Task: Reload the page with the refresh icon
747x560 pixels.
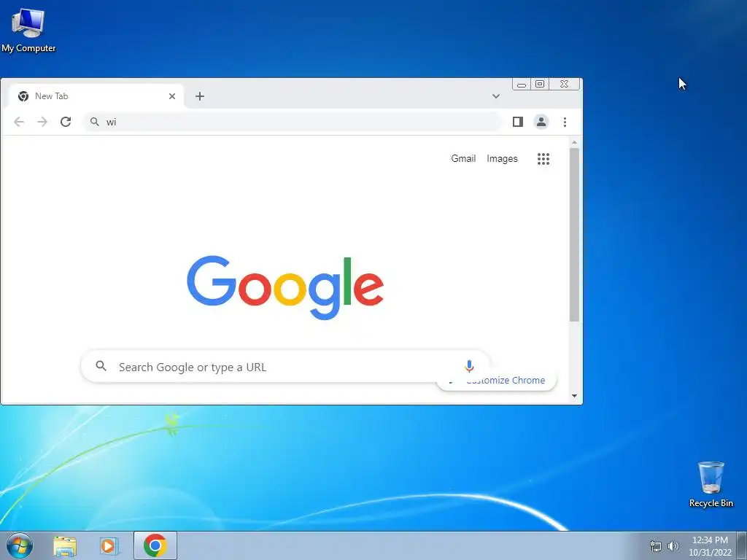Action: (66, 122)
